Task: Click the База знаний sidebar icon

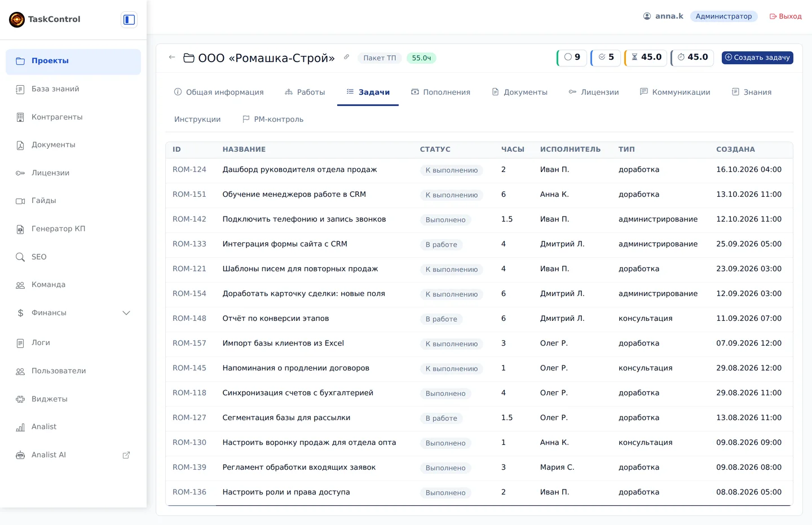Action: [20, 89]
